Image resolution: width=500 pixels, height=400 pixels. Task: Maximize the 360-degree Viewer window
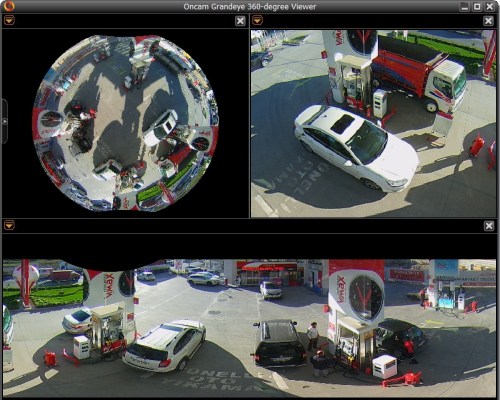coord(477,6)
